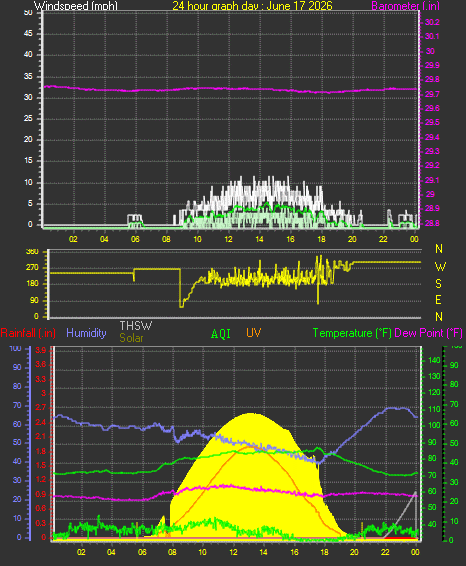Click the red rainfall bar near midnight
Screen dimensions: 466x566
click(400, 538)
